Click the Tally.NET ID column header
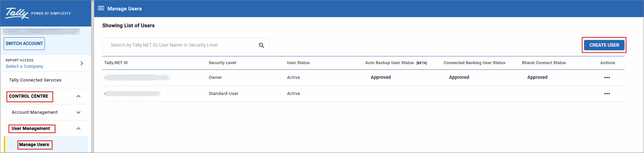Screen dimensions: 644x153 (x=116, y=63)
